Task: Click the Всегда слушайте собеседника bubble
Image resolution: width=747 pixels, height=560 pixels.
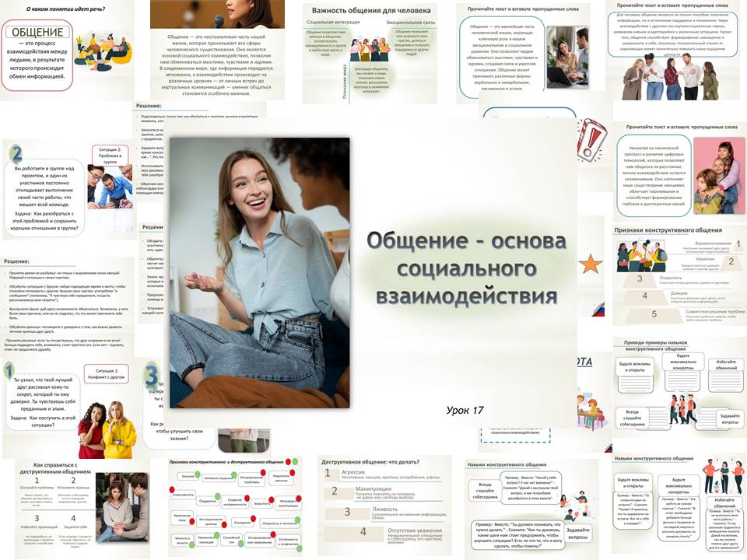Action: [485, 490]
